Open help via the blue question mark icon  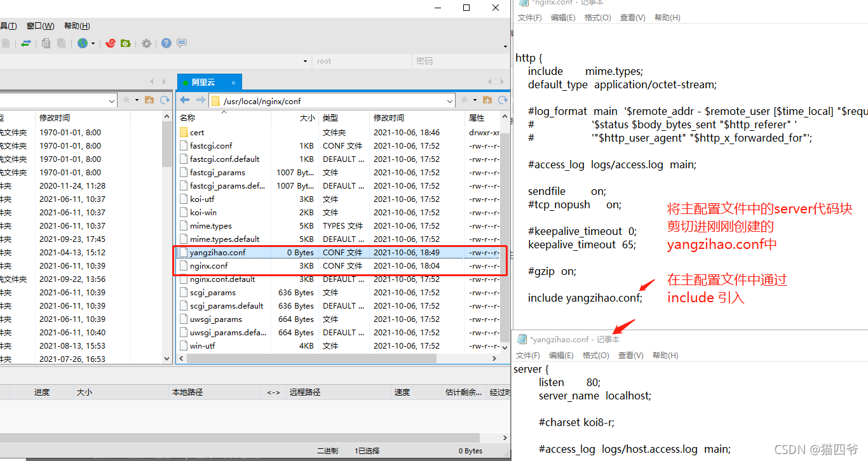coord(166,43)
